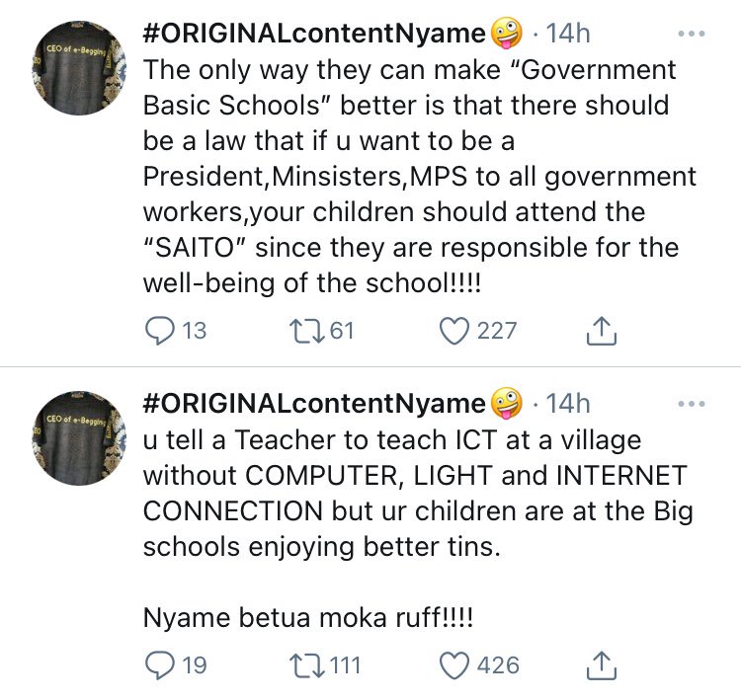Open more options on first tweet
This screenshot has height=700, width=741.
[x=692, y=34]
